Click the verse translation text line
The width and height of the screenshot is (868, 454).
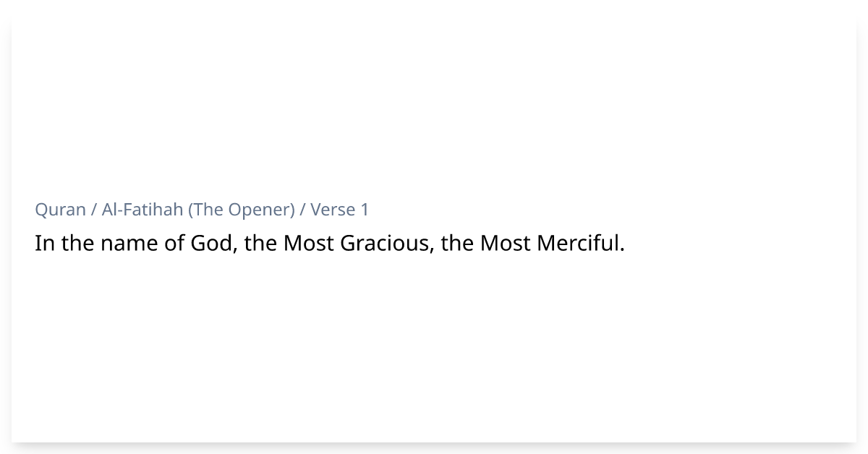pos(330,244)
